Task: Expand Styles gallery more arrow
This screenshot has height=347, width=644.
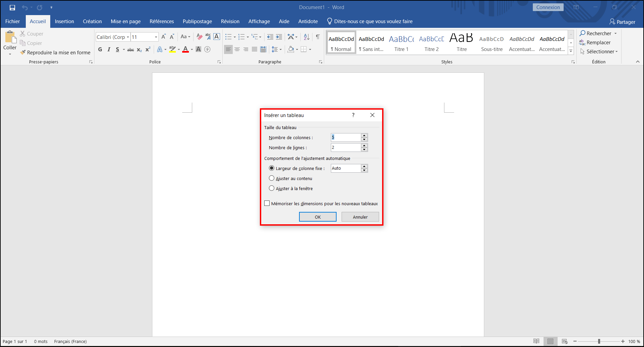Action: click(x=571, y=51)
